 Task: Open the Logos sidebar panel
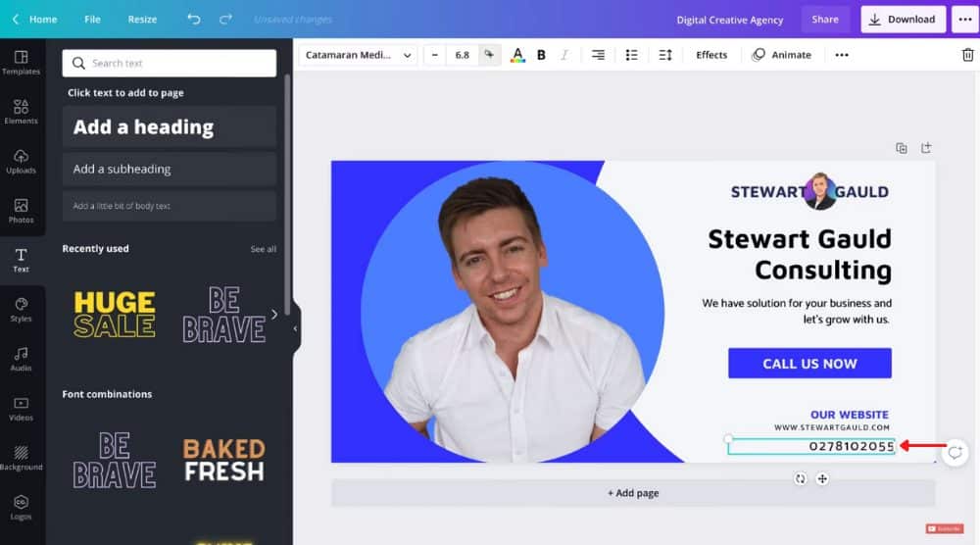[22, 507]
